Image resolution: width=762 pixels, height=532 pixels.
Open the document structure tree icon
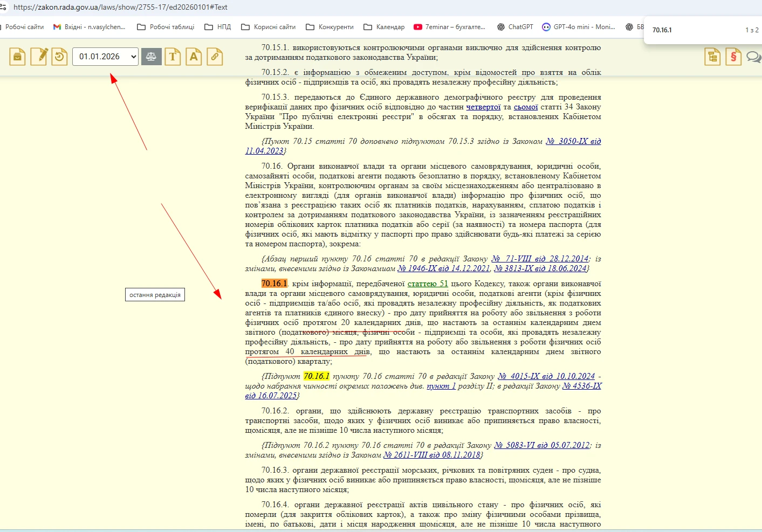pos(712,57)
